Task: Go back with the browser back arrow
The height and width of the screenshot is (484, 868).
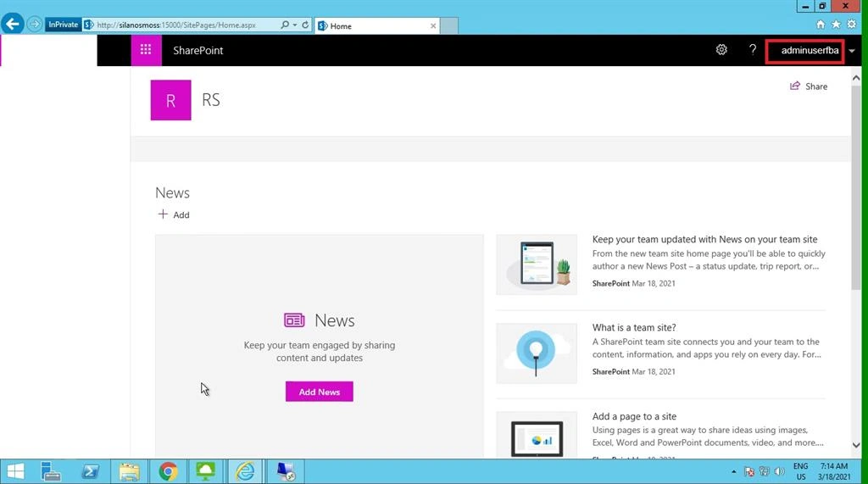Action: (12, 25)
